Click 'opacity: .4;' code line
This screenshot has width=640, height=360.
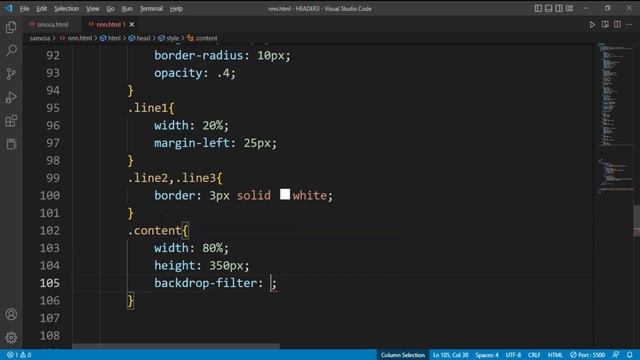195,73
